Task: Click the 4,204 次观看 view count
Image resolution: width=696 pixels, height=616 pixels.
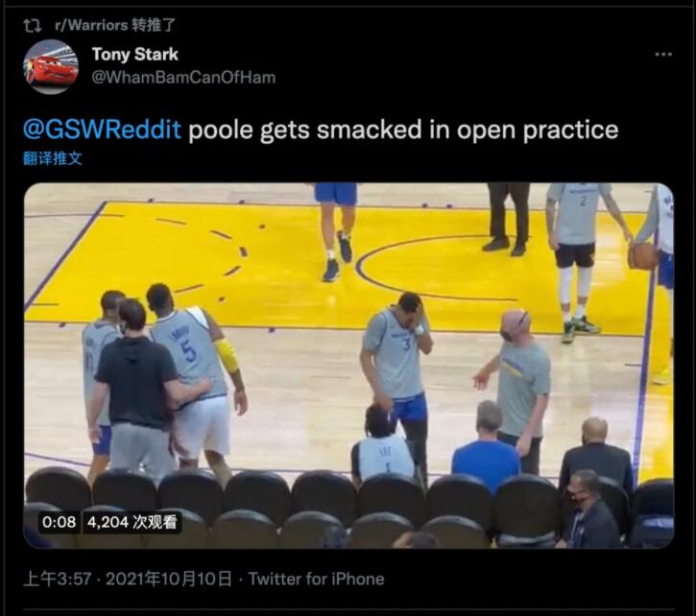Action: pos(132,522)
